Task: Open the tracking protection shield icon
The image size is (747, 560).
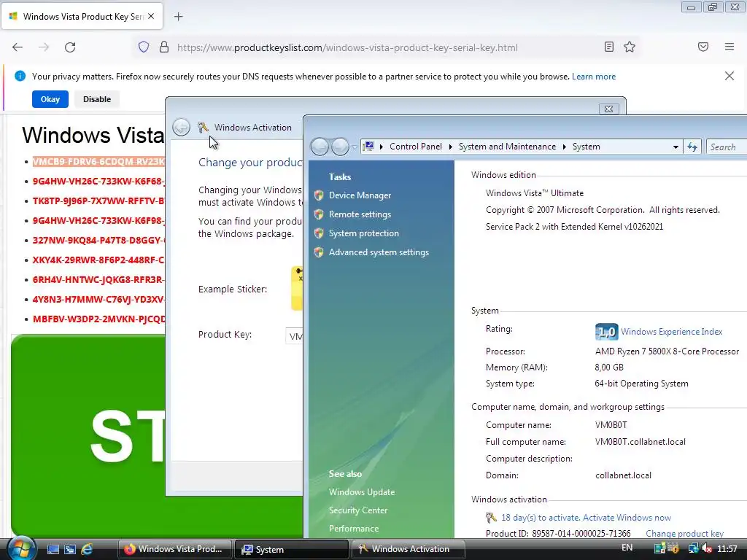Action: [144, 47]
